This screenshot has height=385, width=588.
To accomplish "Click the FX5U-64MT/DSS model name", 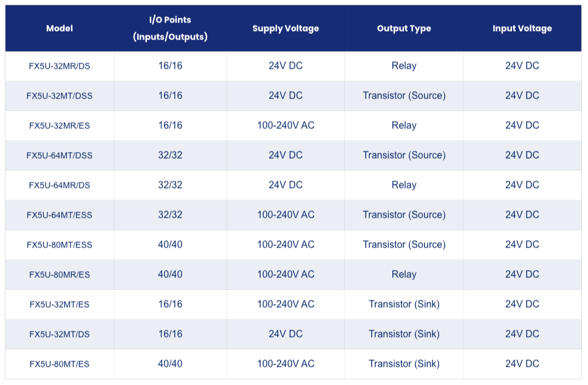I will (60, 156).
